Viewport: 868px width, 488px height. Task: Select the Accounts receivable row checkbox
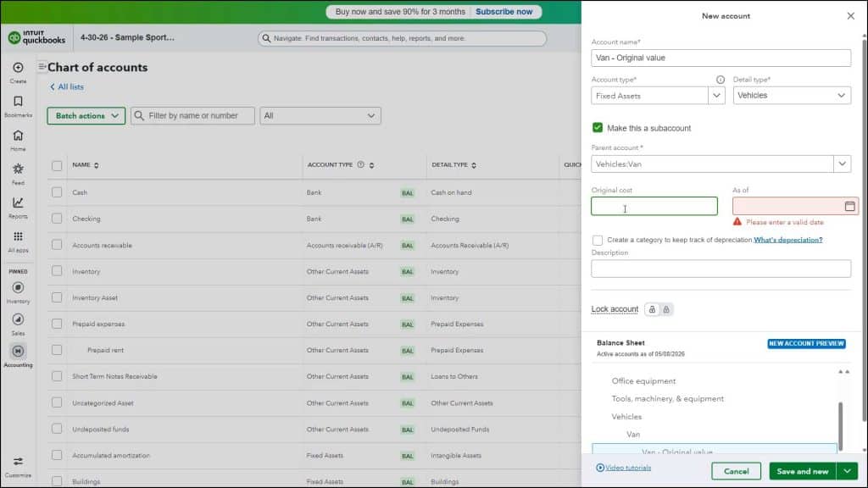pos(57,245)
